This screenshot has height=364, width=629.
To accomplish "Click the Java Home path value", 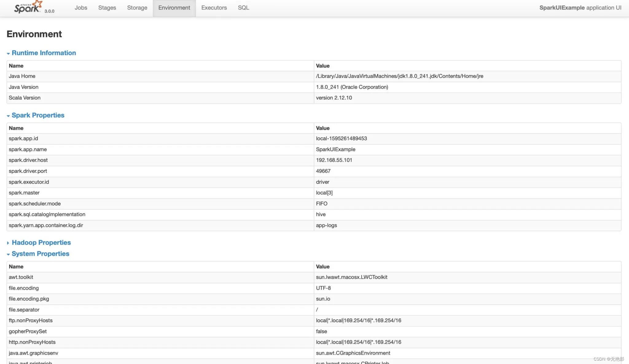I will [399, 76].
